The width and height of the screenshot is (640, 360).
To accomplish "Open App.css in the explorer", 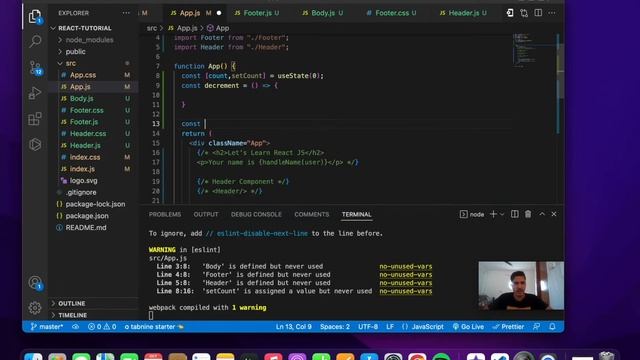I will point(83,75).
